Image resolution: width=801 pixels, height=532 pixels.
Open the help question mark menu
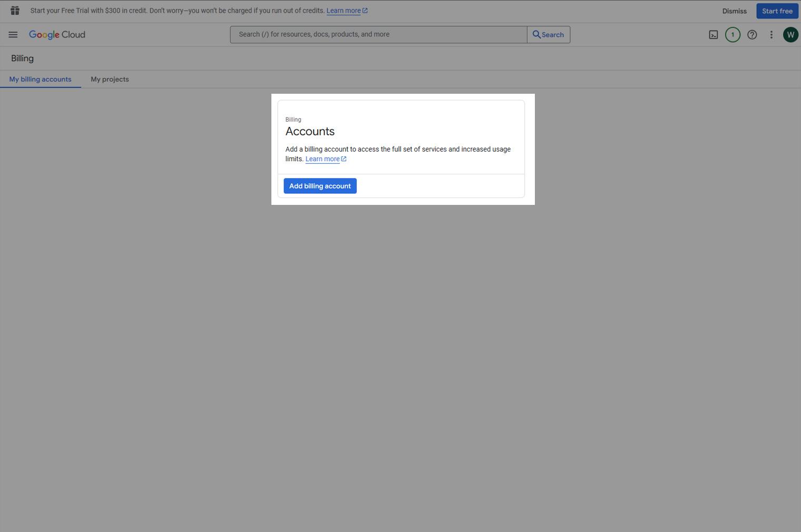coord(752,35)
